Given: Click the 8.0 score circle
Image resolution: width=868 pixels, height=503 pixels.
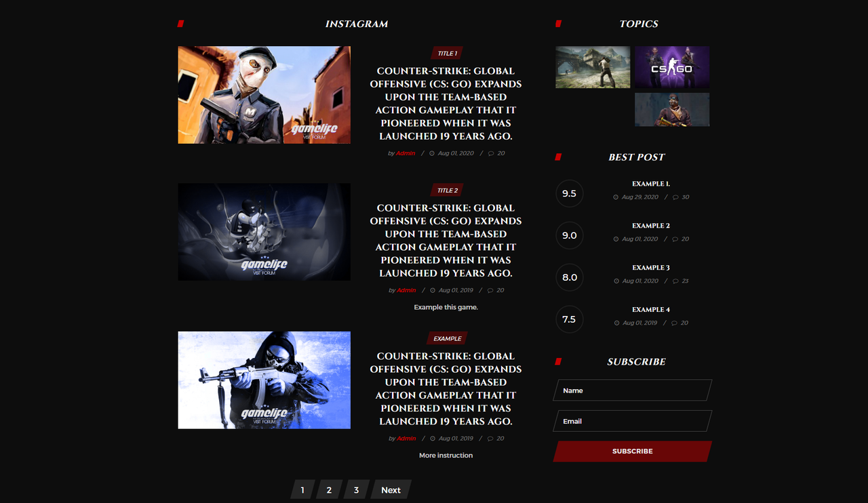Looking at the screenshot, I should pyautogui.click(x=569, y=277).
